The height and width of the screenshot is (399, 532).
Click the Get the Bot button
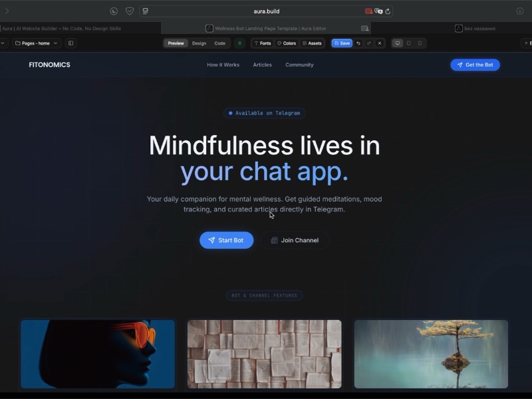pyautogui.click(x=475, y=65)
